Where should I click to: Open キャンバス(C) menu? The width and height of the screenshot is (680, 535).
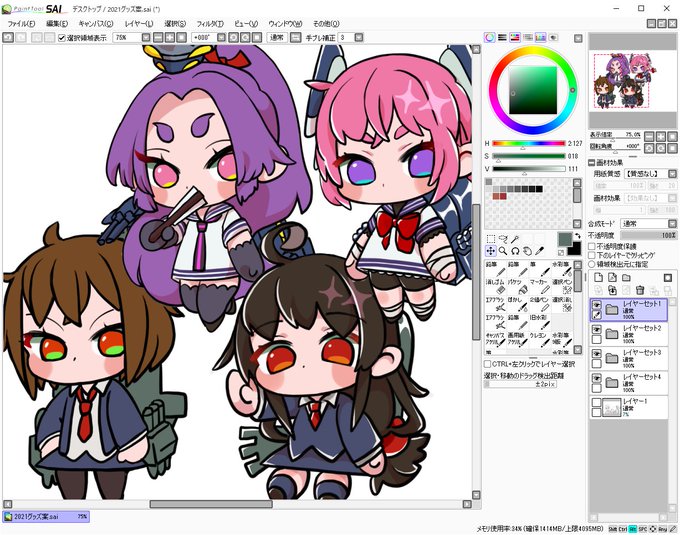96,24
